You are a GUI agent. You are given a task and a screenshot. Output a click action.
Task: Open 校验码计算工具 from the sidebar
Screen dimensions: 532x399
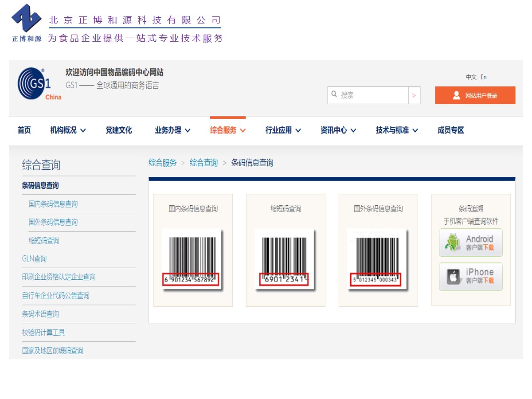click(x=43, y=332)
